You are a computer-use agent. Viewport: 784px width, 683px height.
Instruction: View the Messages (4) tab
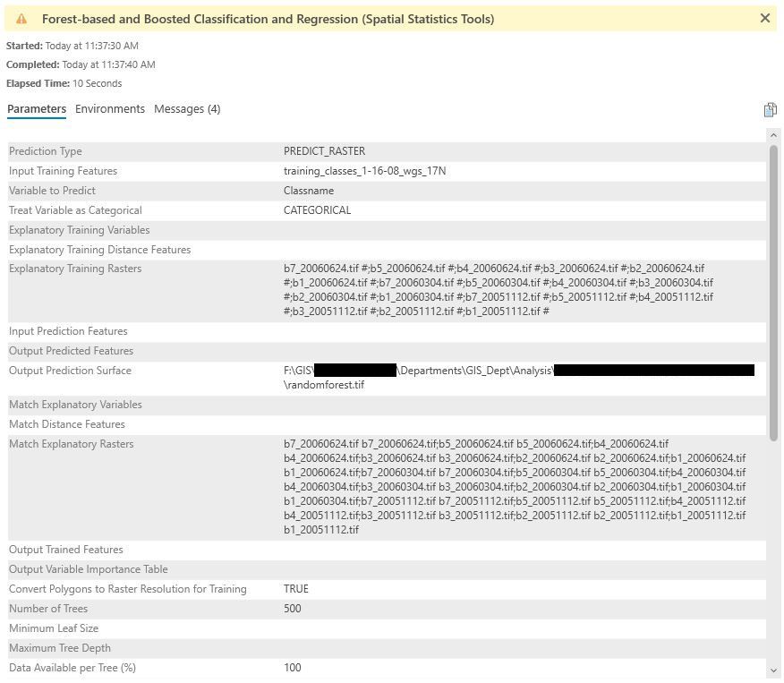pos(187,109)
